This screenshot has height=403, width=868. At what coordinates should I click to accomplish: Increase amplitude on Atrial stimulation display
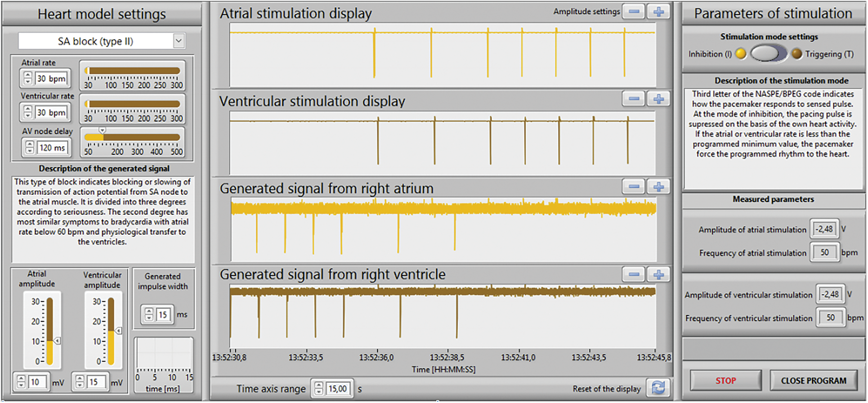coord(658,12)
